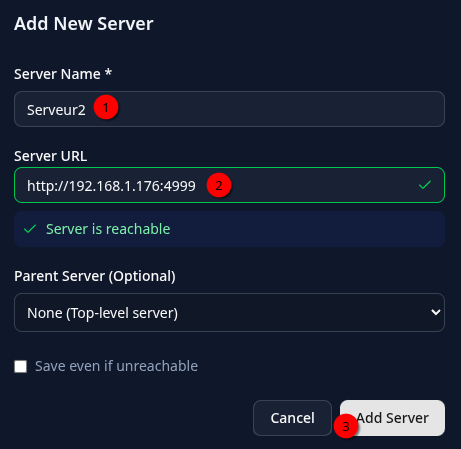The width and height of the screenshot is (461, 449).
Task: Open the Parent Server dropdown
Action: 229,312
